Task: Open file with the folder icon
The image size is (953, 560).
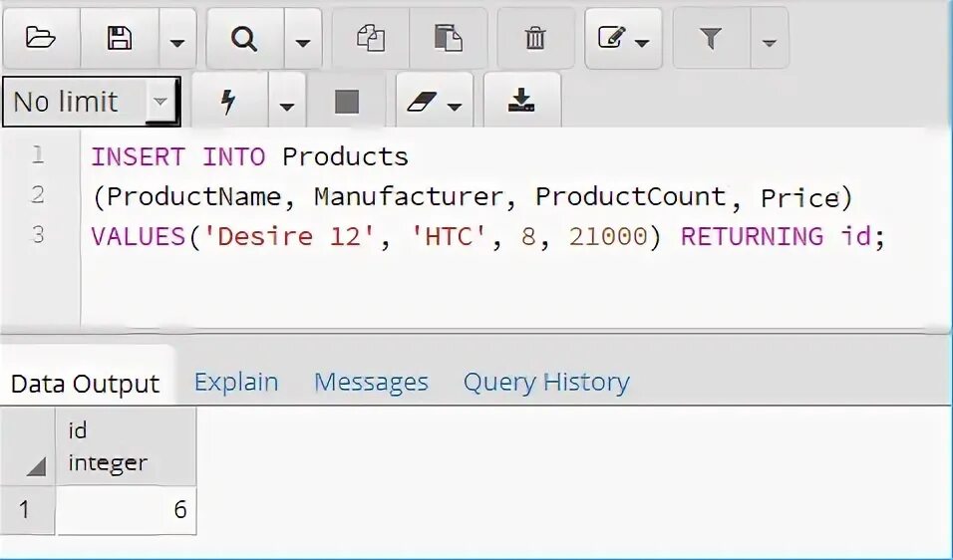Action: point(41,38)
